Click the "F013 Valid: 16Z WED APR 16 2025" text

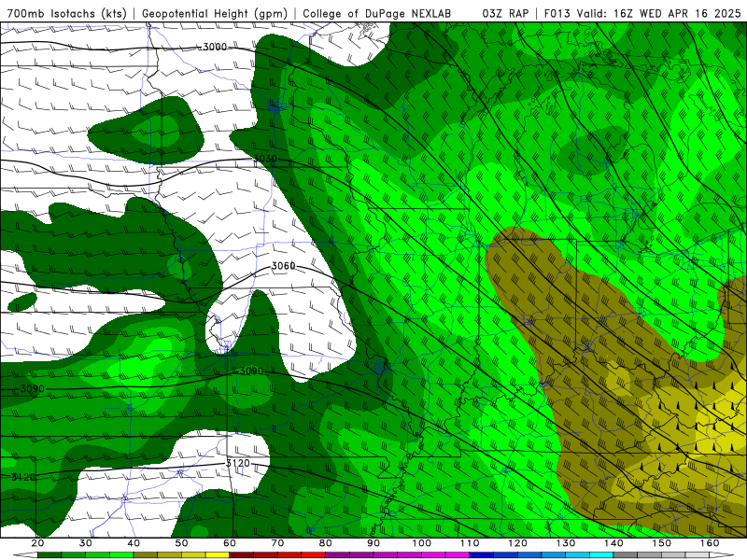pyautogui.click(x=642, y=13)
